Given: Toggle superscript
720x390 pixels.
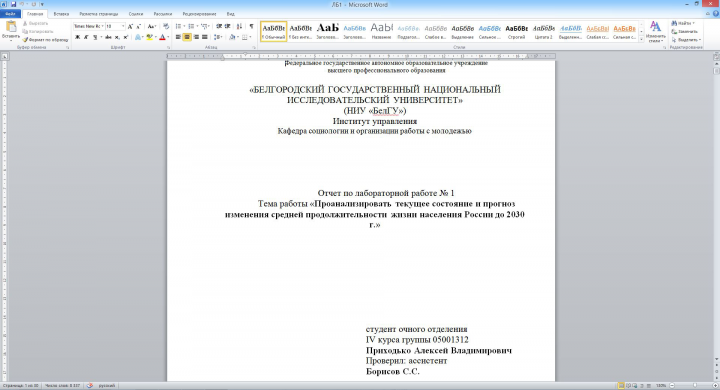Looking at the screenshot, I should point(125,37).
